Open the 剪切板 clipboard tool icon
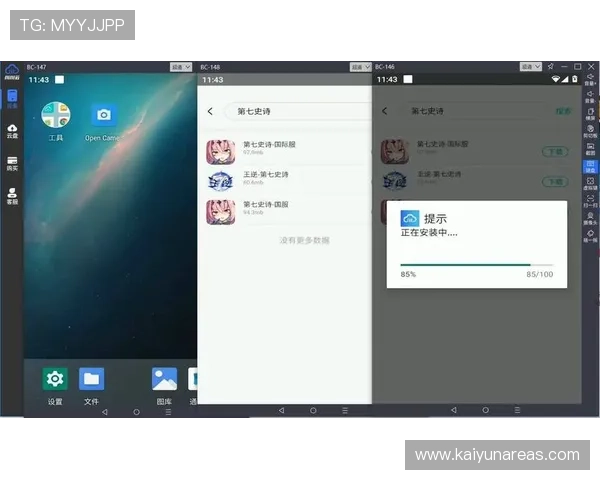The height and width of the screenshot is (480, 600). [x=590, y=131]
